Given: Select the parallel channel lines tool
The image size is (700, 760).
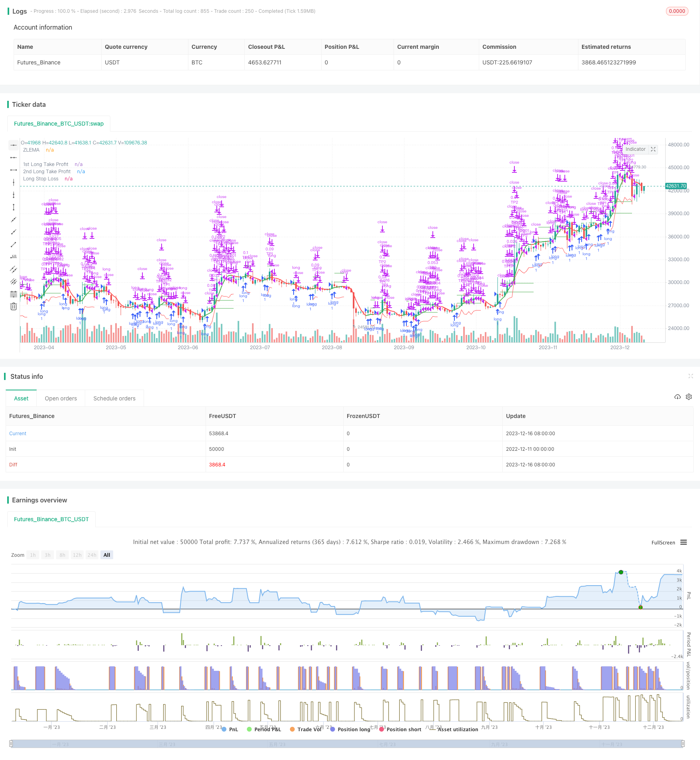Looking at the screenshot, I should (x=14, y=269).
